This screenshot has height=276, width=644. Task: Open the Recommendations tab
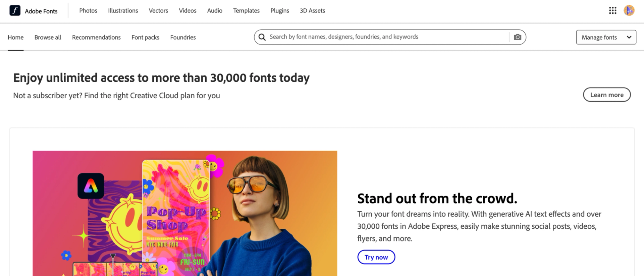click(x=96, y=37)
